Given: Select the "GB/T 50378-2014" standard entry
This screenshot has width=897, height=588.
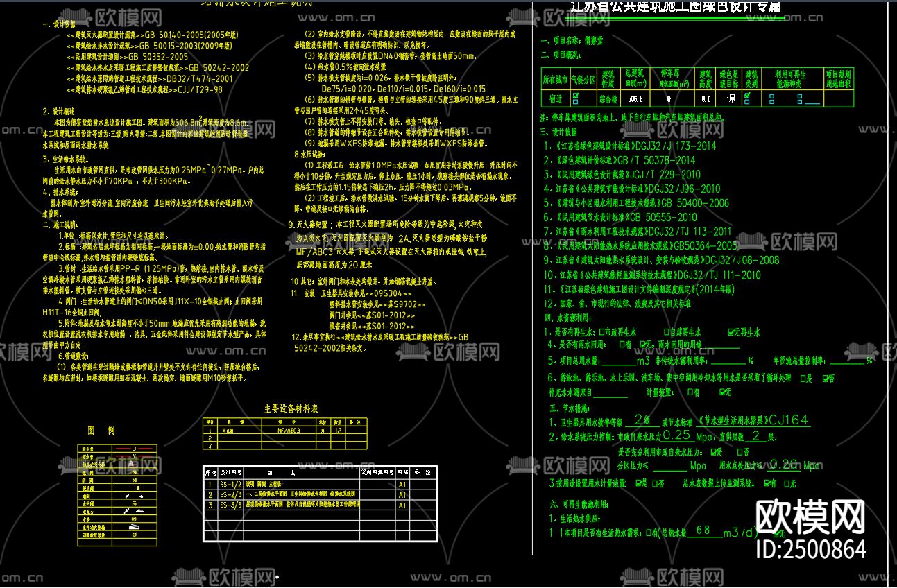Looking at the screenshot, I should (x=619, y=160).
